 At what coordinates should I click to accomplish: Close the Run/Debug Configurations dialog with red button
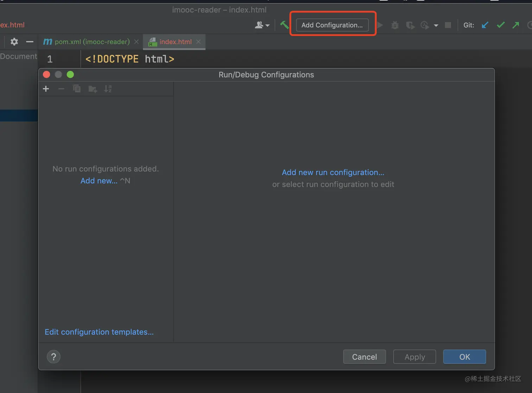46,75
